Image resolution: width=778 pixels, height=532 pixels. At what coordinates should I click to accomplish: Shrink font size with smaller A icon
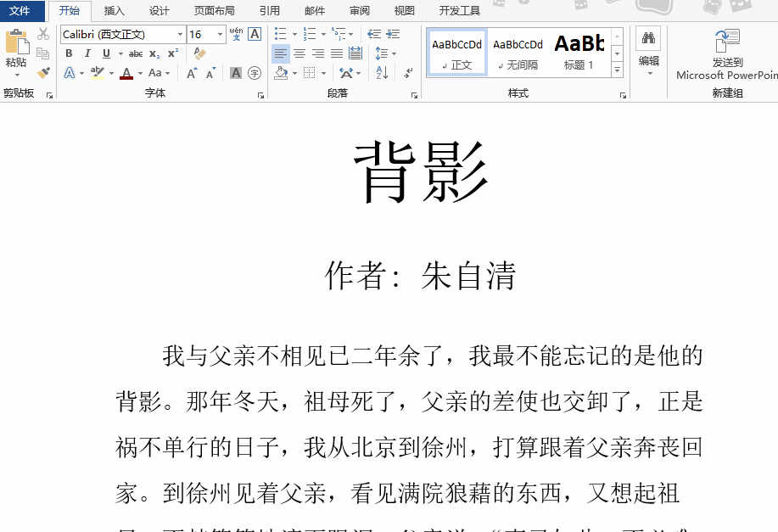coord(211,73)
